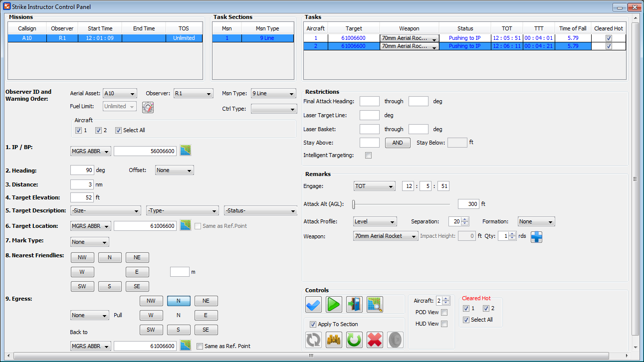Click the fuel gauge icon beside Fuel Limit
644x362 pixels.
[148, 107]
